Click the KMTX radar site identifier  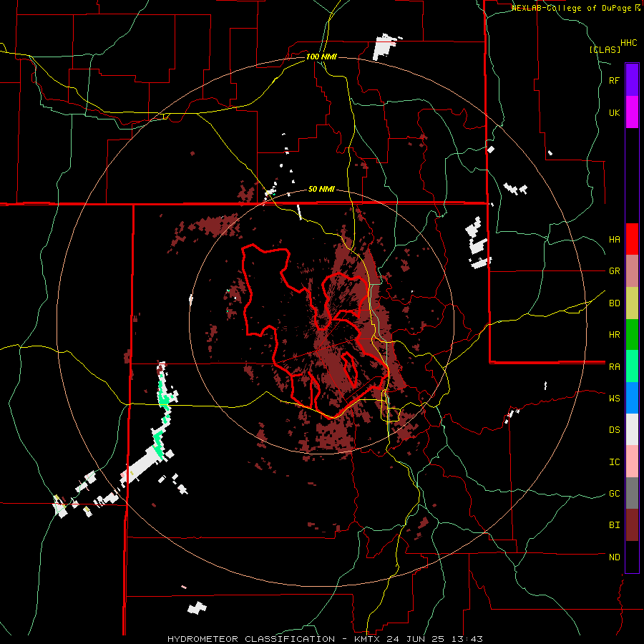(369, 639)
